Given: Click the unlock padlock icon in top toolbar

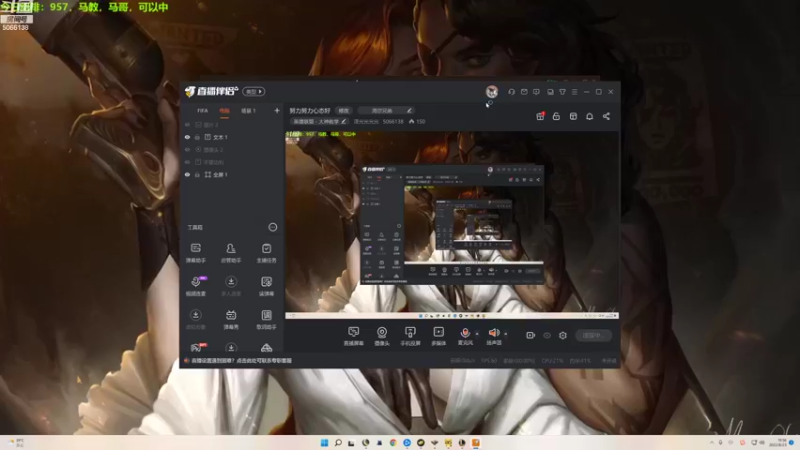Looking at the screenshot, I should (x=556, y=116).
